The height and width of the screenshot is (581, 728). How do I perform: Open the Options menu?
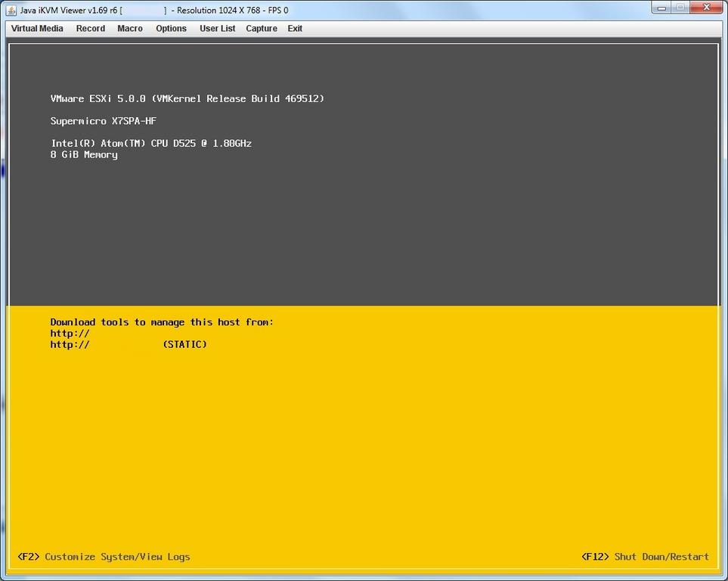tap(171, 29)
